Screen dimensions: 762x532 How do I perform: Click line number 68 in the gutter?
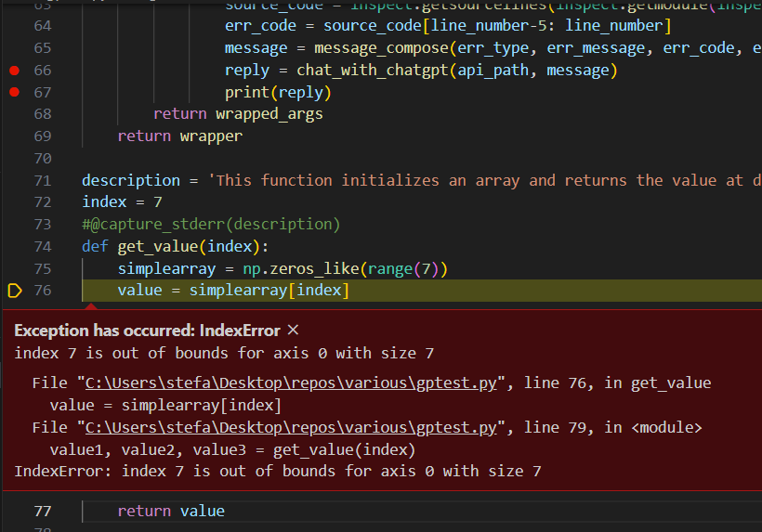(x=43, y=114)
